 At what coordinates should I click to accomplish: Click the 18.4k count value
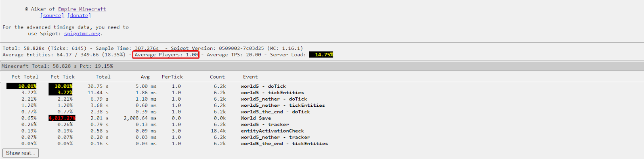(218, 131)
